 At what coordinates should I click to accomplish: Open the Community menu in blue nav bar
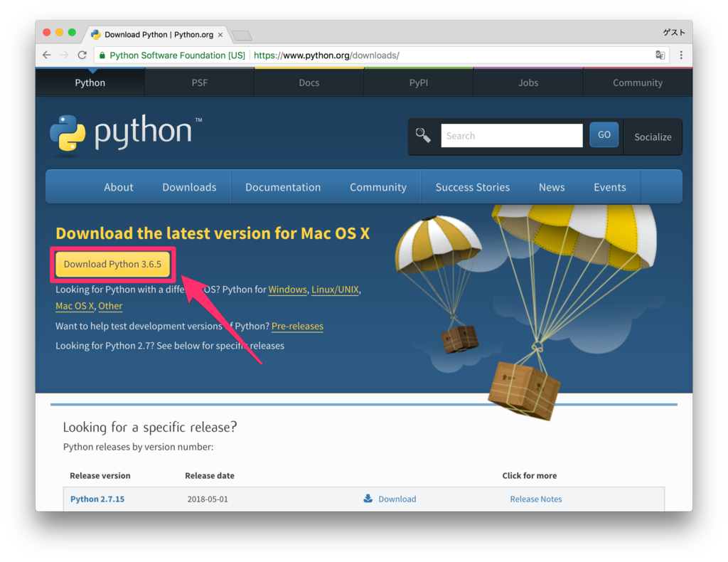point(378,187)
